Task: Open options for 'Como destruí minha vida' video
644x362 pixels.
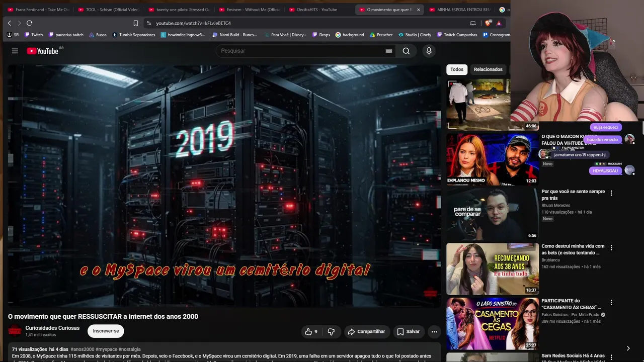Action: [x=611, y=248]
